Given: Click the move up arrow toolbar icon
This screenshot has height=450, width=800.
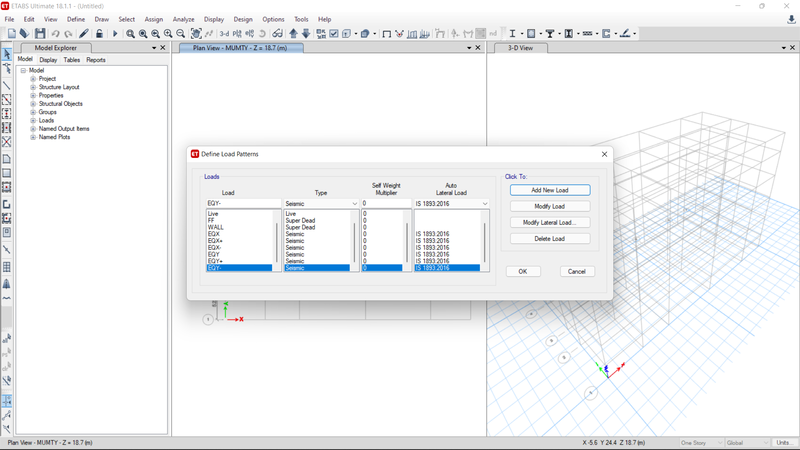Looking at the screenshot, I should click(293, 34).
